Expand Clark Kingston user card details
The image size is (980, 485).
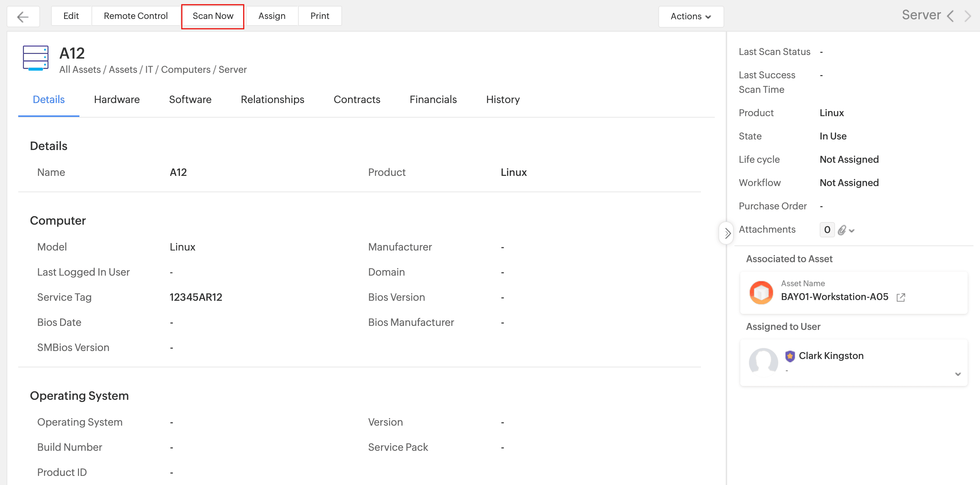[x=957, y=374]
